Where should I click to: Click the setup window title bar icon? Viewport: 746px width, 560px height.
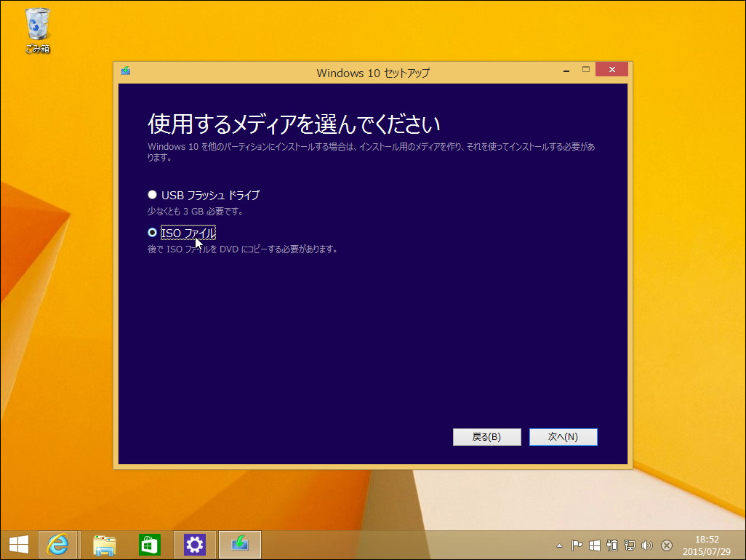(x=125, y=72)
